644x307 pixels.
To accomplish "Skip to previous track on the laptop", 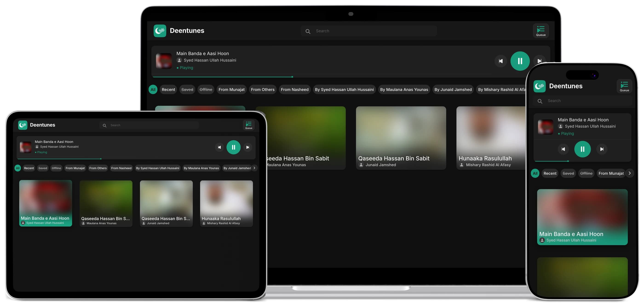I will pyautogui.click(x=500, y=61).
